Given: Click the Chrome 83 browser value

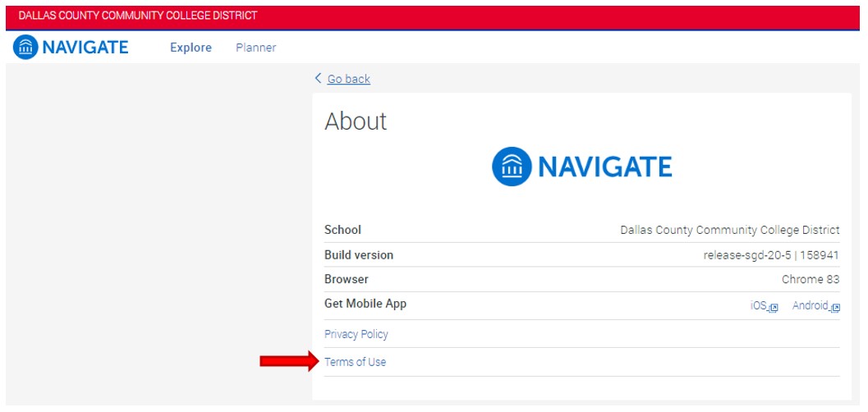Looking at the screenshot, I should 810,280.
